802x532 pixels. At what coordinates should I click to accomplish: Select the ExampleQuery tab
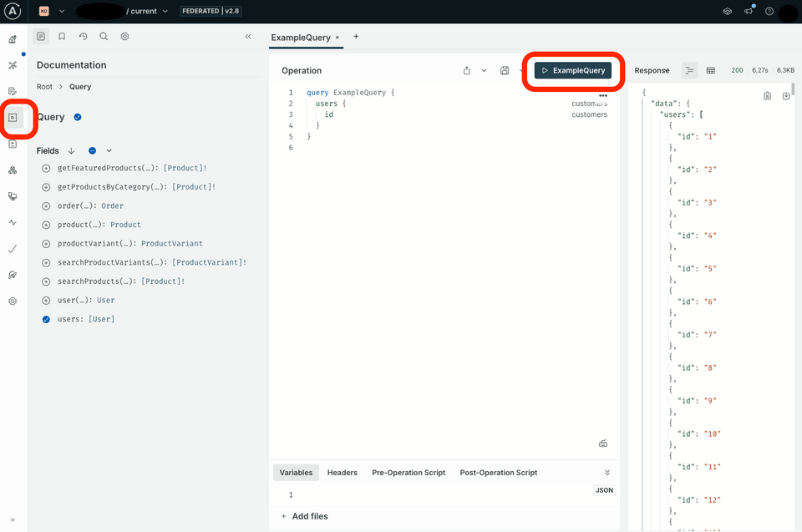301,38
